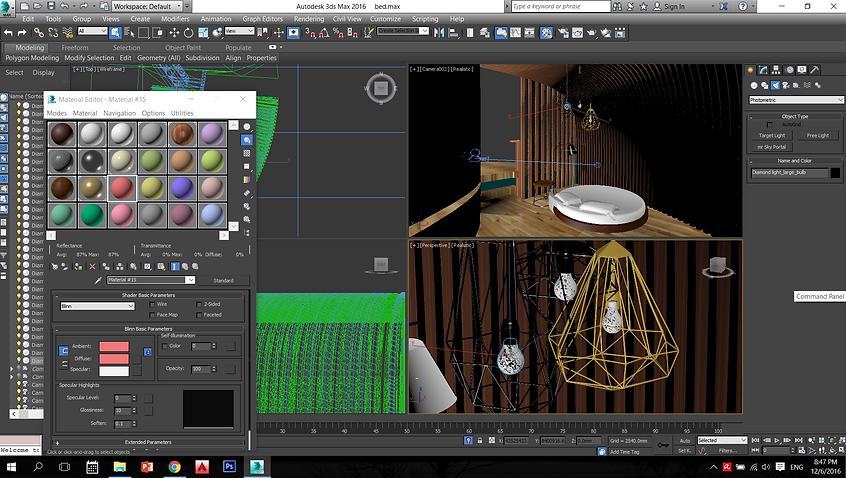Open the Photometric light type dropdown
The height and width of the screenshot is (478, 846).
[x=796, y=100]
